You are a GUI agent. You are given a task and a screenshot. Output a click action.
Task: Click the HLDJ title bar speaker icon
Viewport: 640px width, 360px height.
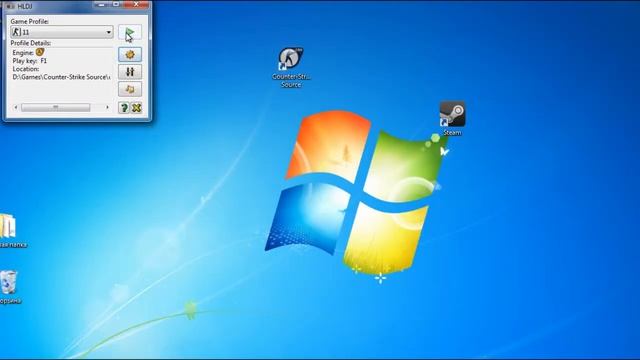[x=11, y=6]
